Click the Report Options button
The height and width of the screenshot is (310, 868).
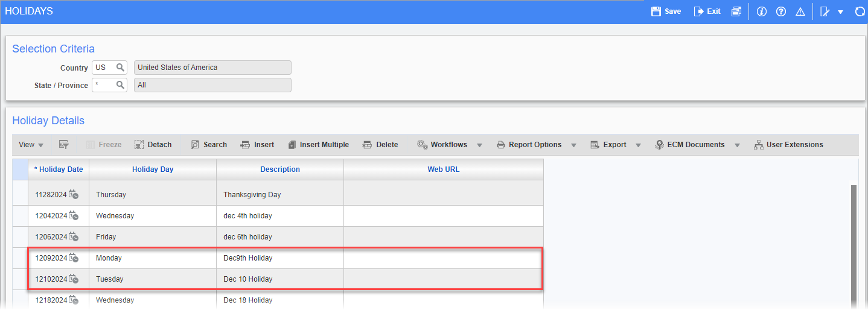tap(529, 145)
